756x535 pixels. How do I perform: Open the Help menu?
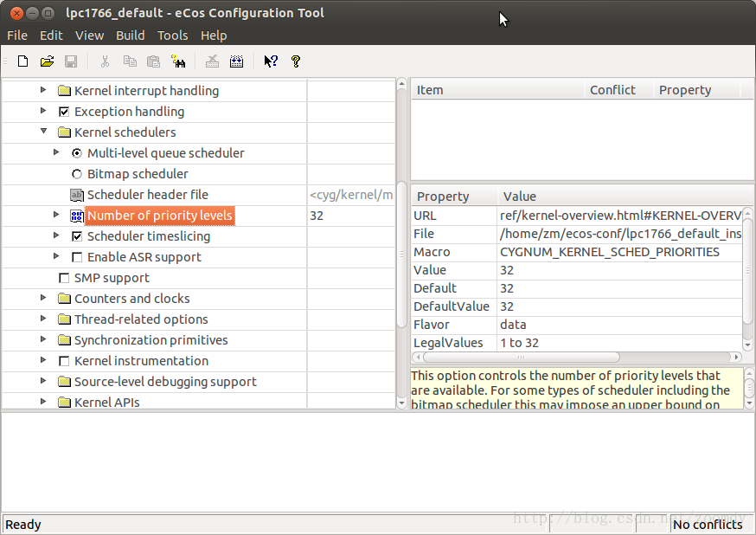(x=214, y=35)
